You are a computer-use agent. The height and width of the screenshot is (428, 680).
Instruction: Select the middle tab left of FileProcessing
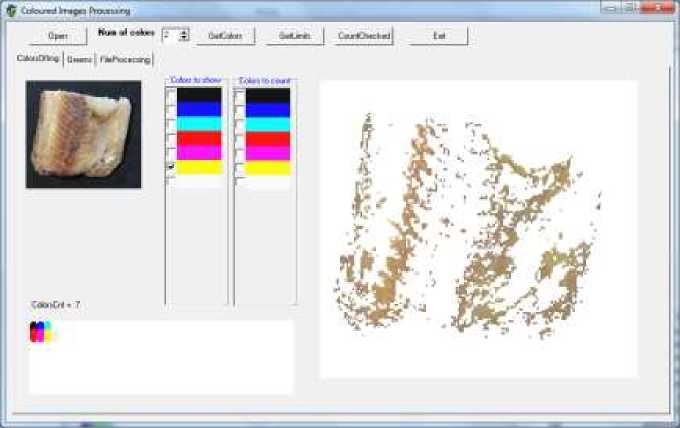pos(79,59)
